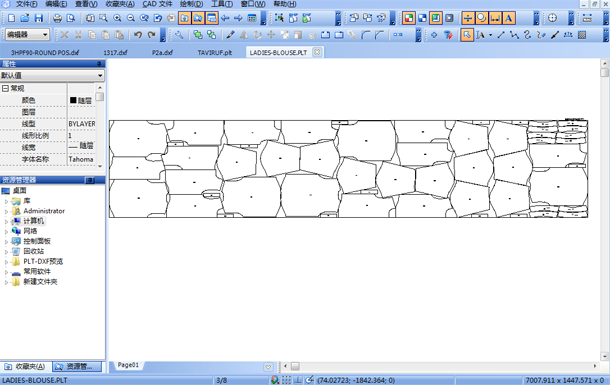Collapse the General properties group
The width and height of the screenshot is (610, 385).
(5, 89)
